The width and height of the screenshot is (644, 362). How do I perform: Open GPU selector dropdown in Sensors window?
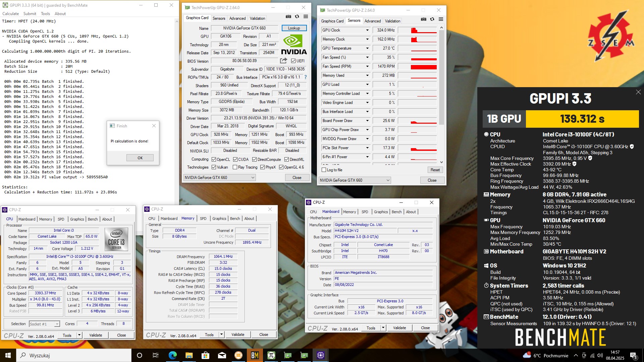click(355, 180)
